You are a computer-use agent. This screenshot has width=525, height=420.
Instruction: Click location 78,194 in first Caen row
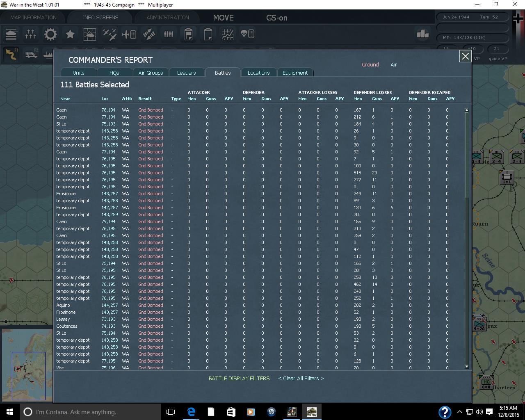[108, 110]
